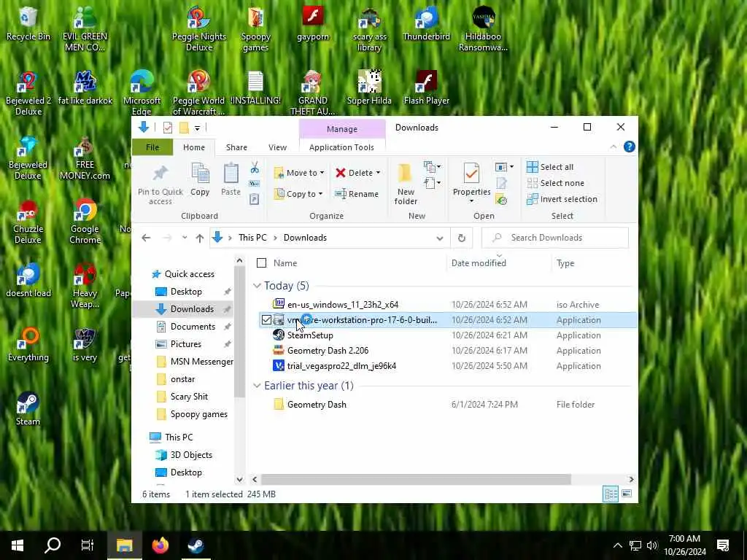Click the Search Downloads field
The image size is (747, 560).
[555, 238]
